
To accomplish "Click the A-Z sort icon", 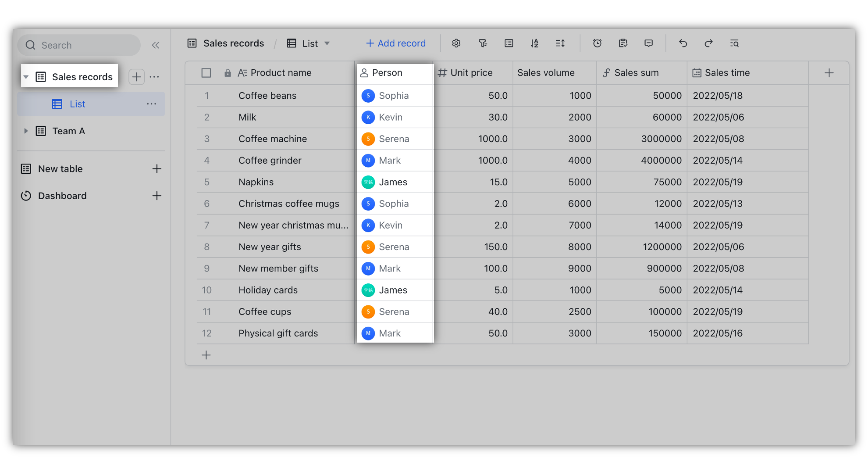I will [x=534, y=43].
